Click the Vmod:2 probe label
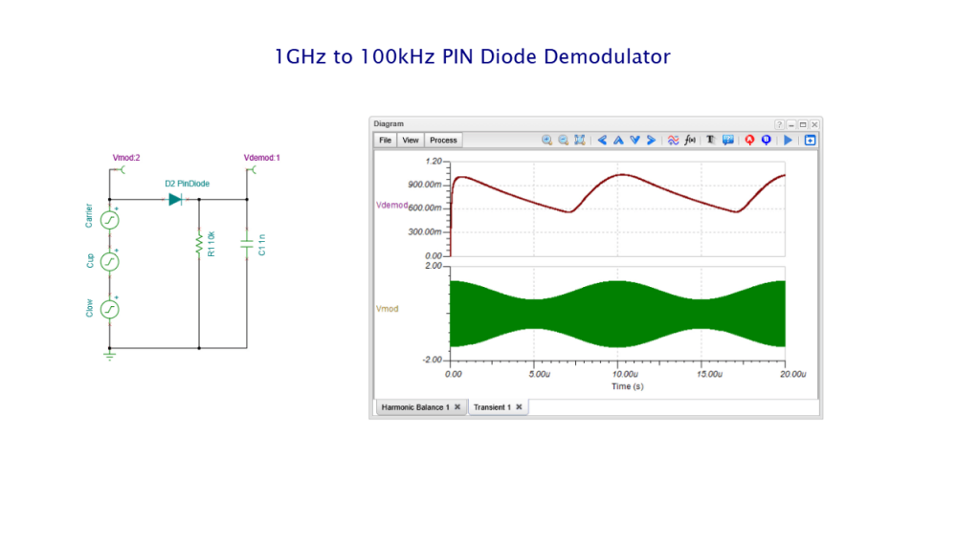This screenshot has height=547, width=980. (x=126, y=158)
